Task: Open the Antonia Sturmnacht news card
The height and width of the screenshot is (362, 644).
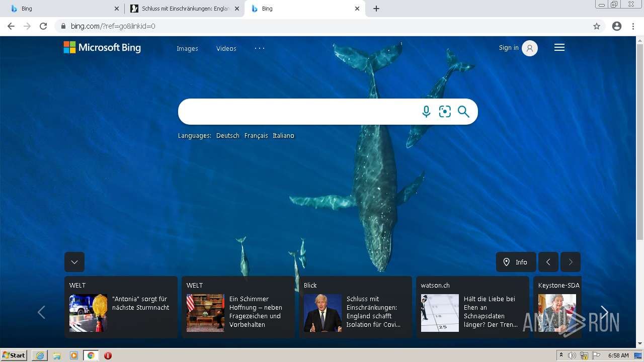Action: (121, 307)
